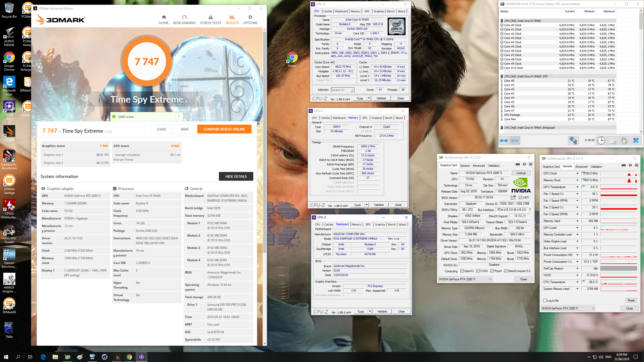Launch the AORUS ENGINE desktop shortcut

[9, 37]
